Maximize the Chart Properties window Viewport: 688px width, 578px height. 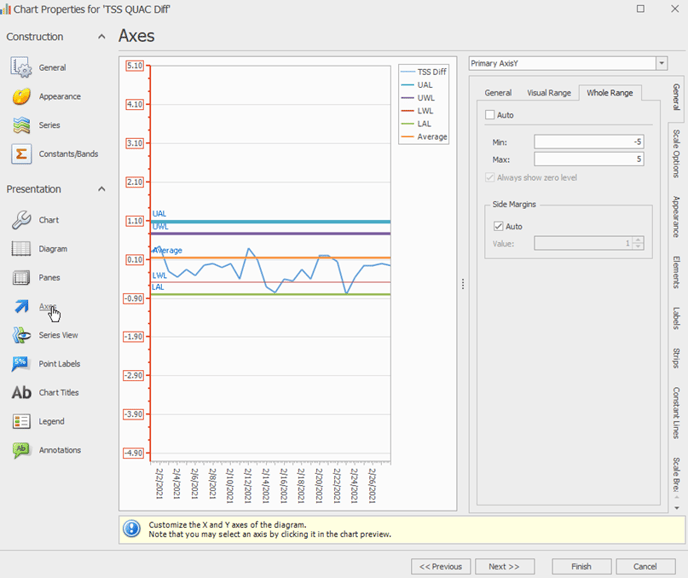click(641, 9)
